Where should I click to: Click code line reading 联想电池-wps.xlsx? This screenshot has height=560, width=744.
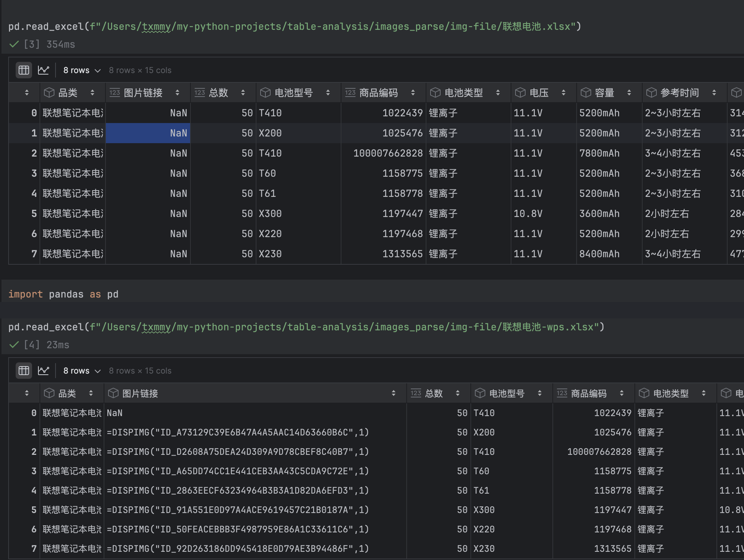point(306,327)
